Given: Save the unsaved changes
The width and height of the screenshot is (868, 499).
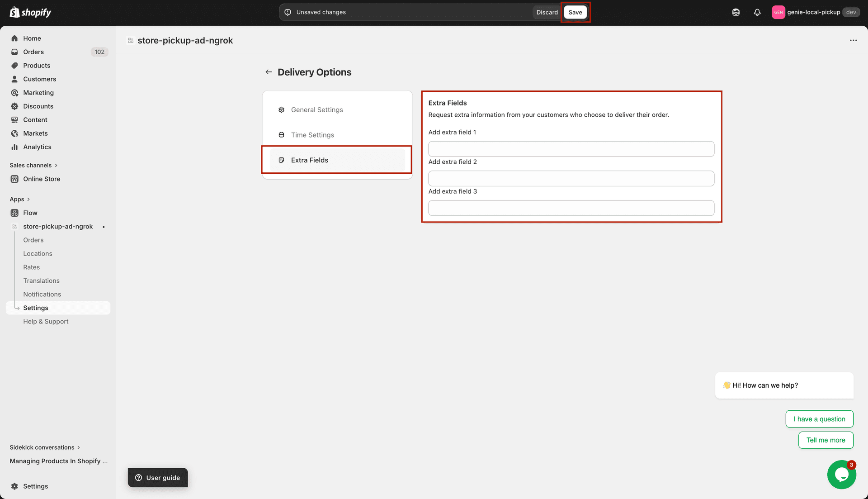Looking at the screenshot, I should click(575, 12).
